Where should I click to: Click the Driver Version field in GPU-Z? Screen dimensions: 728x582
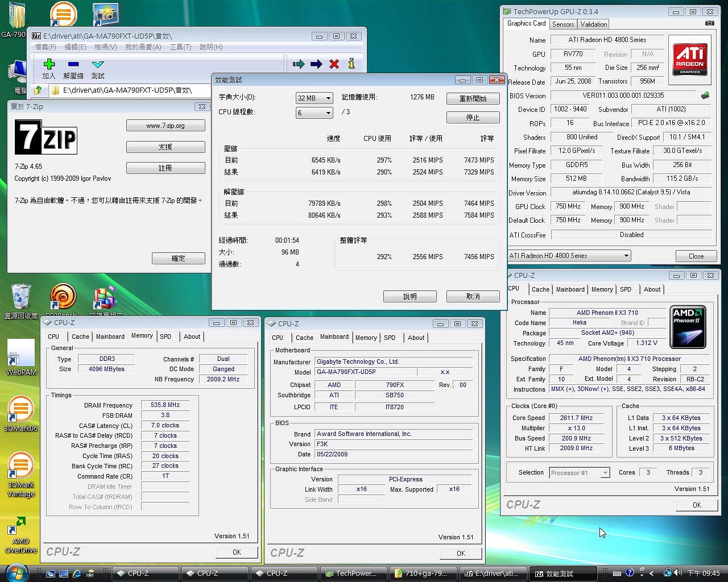click(631, 192)
